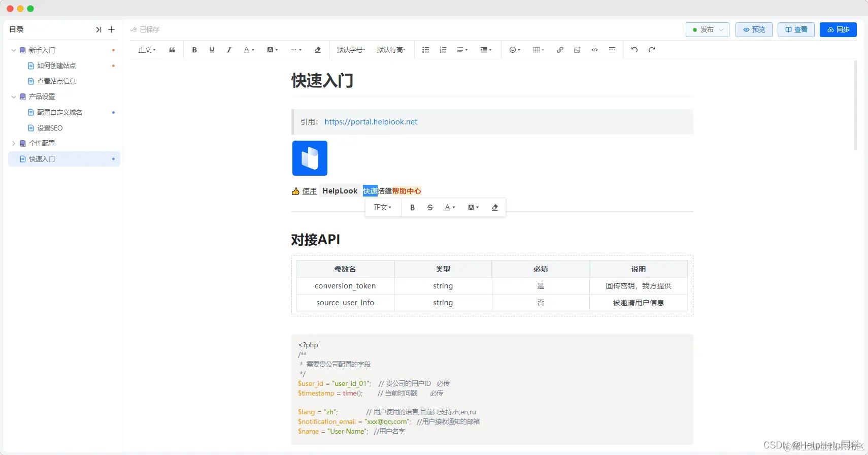The image size is (868, 455).
Task: Click the 对接API heading
Action: pyautogui.click(x=316, y=239)
